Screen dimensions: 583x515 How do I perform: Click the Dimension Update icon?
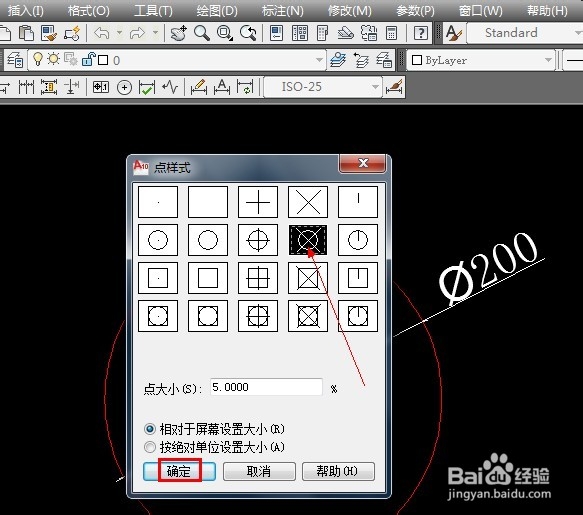coord(245,87)
